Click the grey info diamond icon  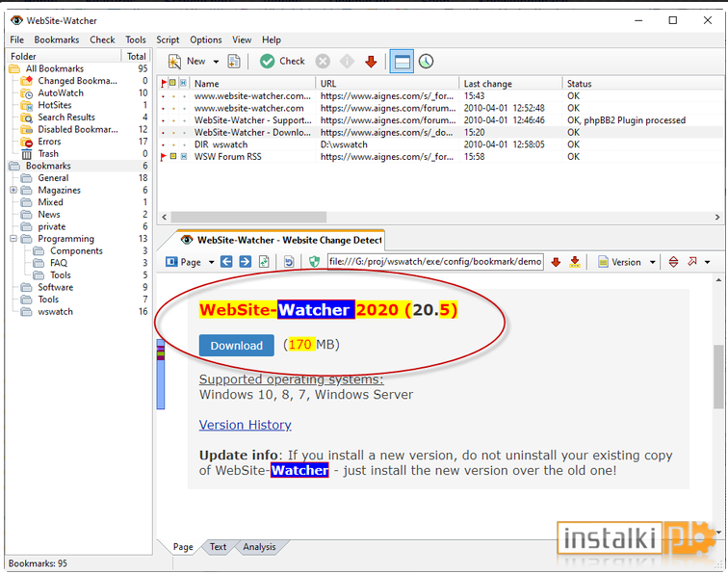347,62
